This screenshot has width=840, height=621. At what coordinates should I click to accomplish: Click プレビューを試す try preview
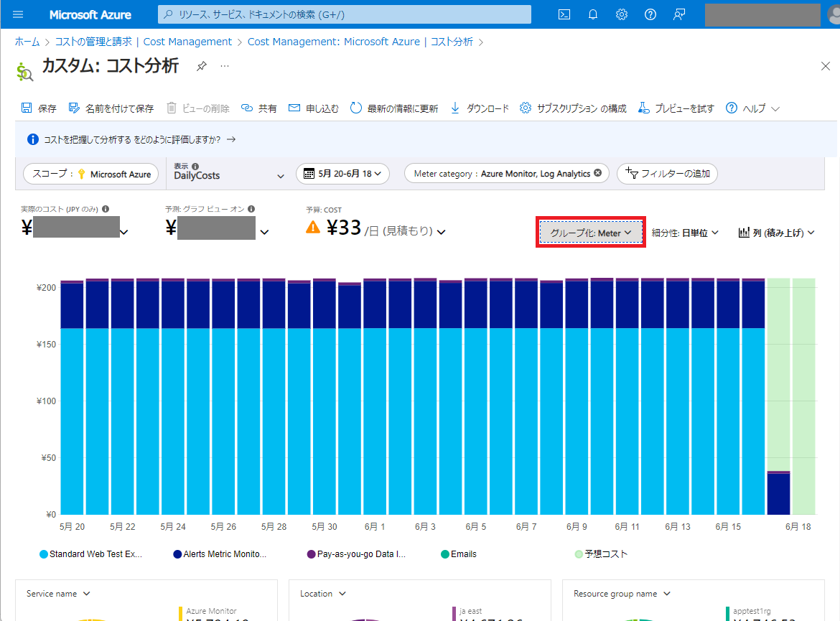[x=676, y=108]
